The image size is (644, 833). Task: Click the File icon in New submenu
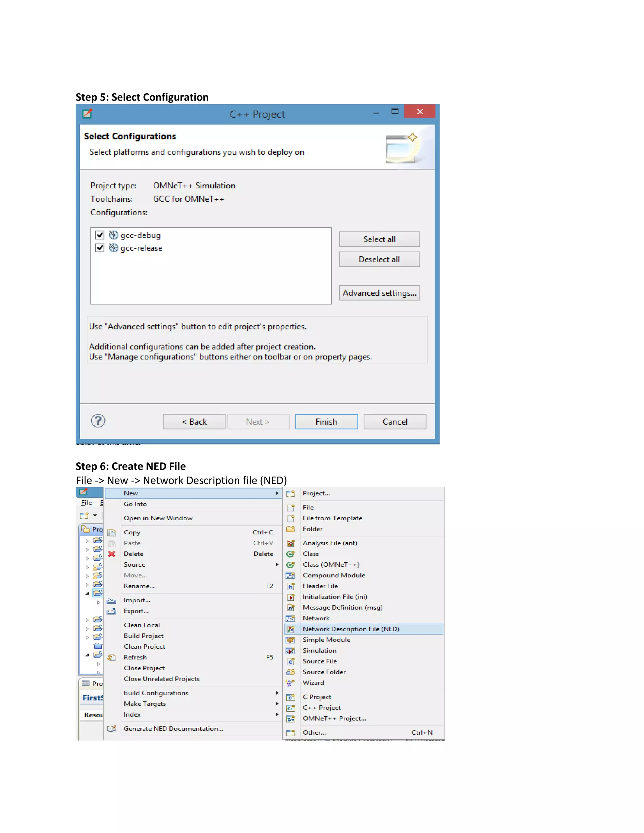coord(291,508)
